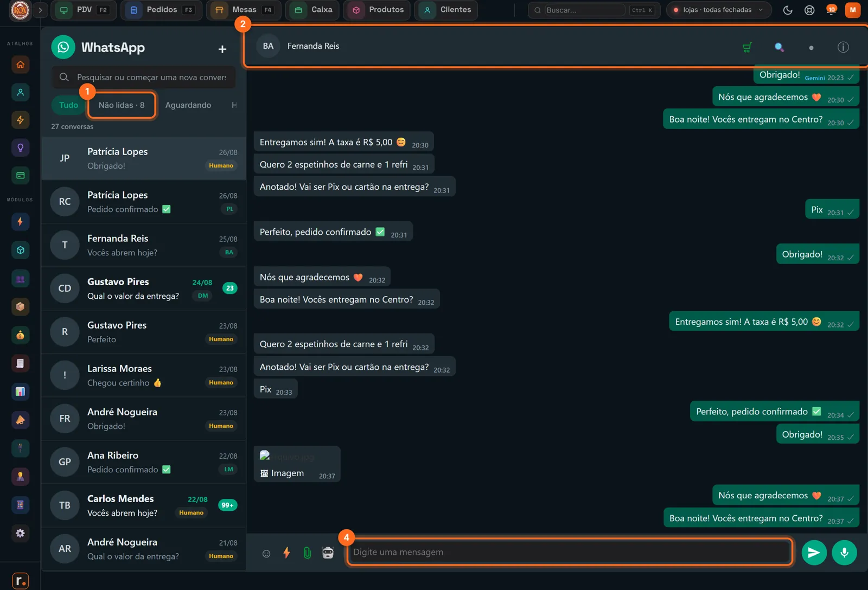868x590 pixels.
Task: Click the 99+ unread badge on Carlos Mendes
Action: click(x=227, y=505)
